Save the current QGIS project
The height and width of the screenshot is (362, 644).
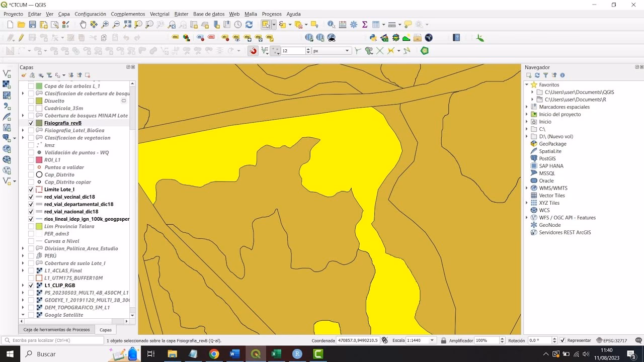pyautogui.click(x=33, y=24)
